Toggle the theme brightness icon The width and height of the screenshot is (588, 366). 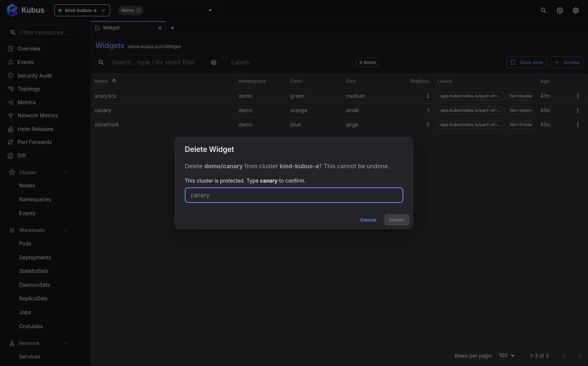(560, 10)
